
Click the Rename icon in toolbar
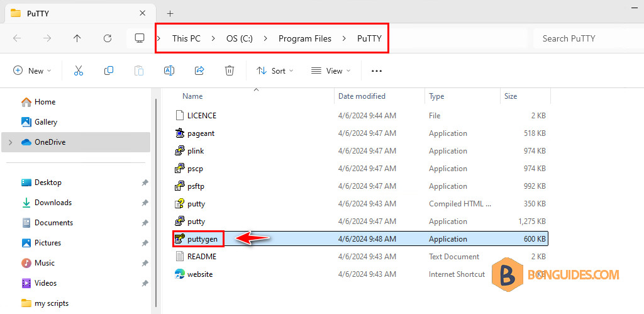[169, 70]
